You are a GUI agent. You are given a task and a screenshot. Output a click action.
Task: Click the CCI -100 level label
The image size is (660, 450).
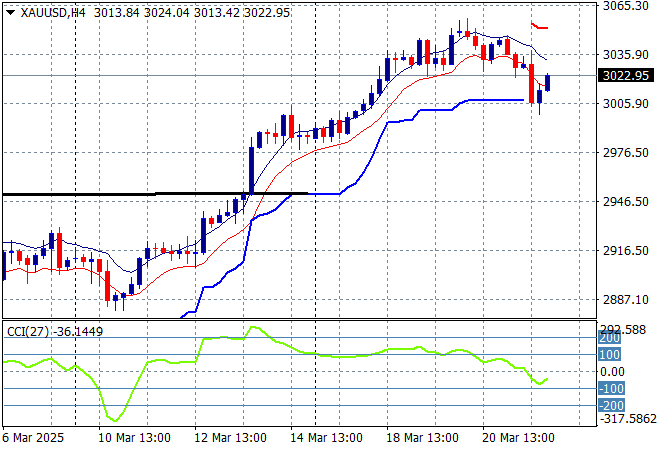(x=612, y=389)
